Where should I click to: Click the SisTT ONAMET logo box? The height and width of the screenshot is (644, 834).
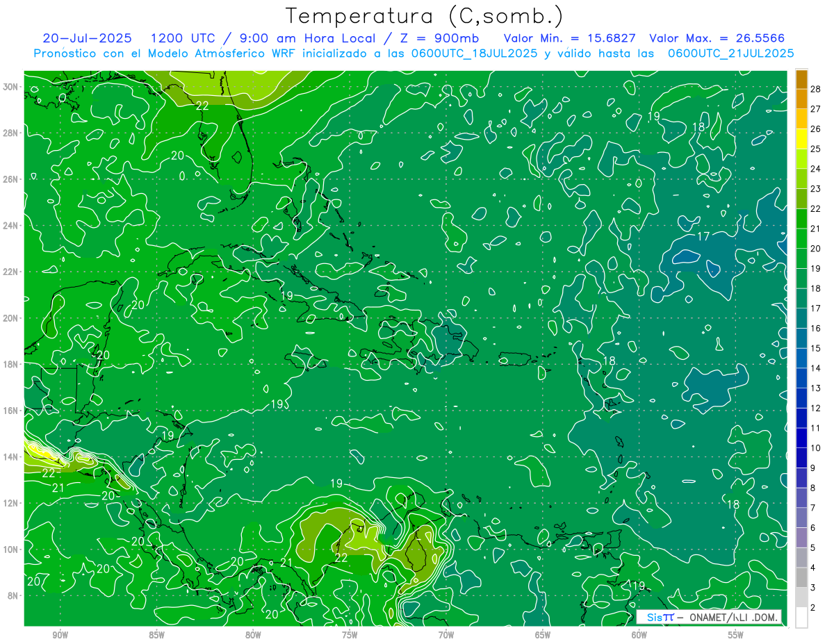tap(710, 617)
